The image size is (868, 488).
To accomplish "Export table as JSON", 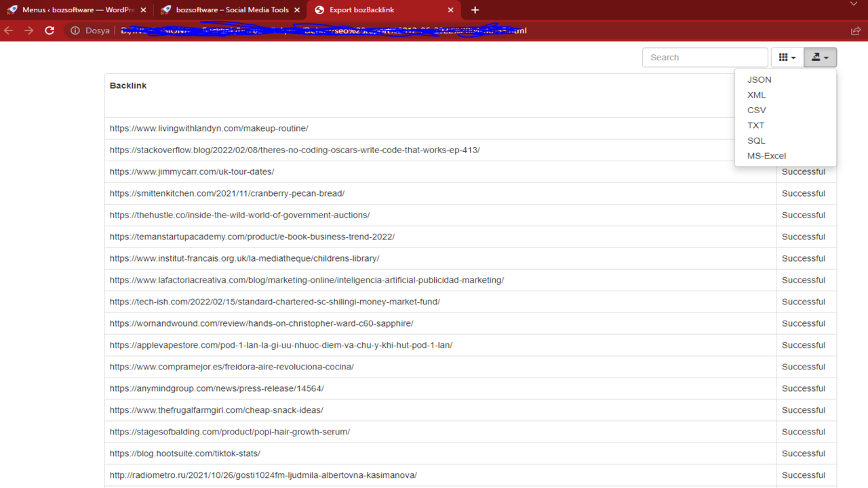I will click(x=759, y=79).
